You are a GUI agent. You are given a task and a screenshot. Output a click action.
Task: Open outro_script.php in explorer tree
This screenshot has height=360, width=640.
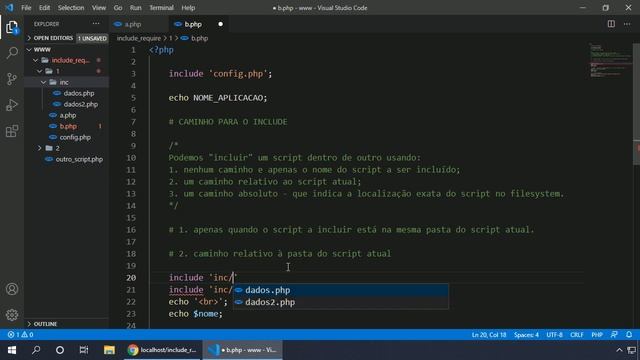coord(79,160)
